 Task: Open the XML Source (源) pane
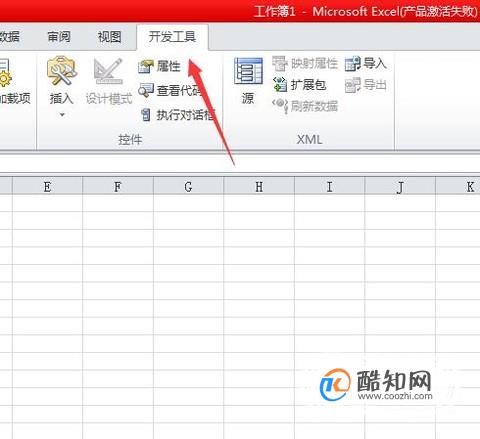pos(248,81)
